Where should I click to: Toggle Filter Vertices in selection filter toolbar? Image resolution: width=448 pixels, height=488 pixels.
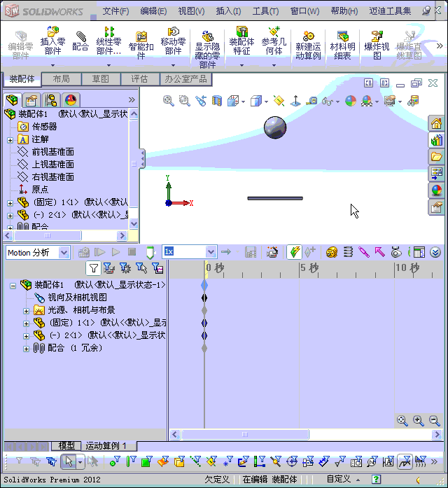pyautogui.click(x=115, y=461)
